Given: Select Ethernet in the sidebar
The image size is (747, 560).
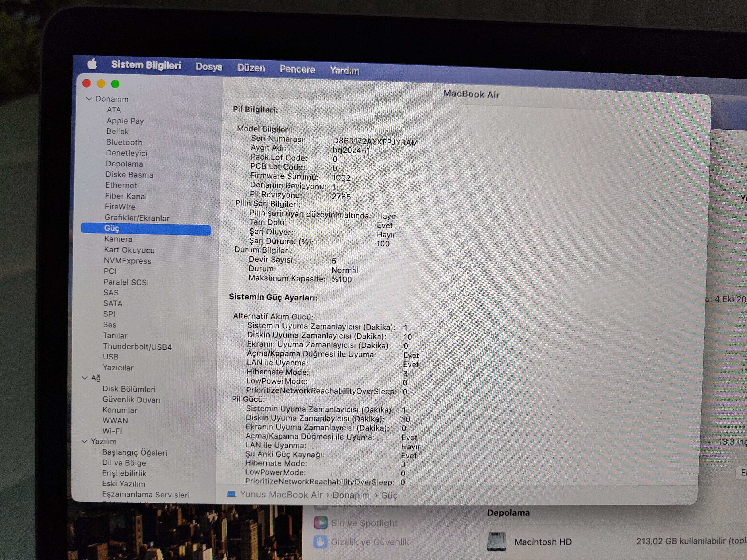Looking at the screenshot, I should tap(121, 185).
